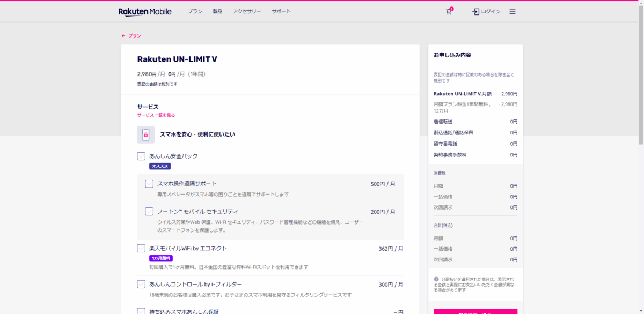Click the smartphone lock icon
644x314 pixels.
coord(146,134)
